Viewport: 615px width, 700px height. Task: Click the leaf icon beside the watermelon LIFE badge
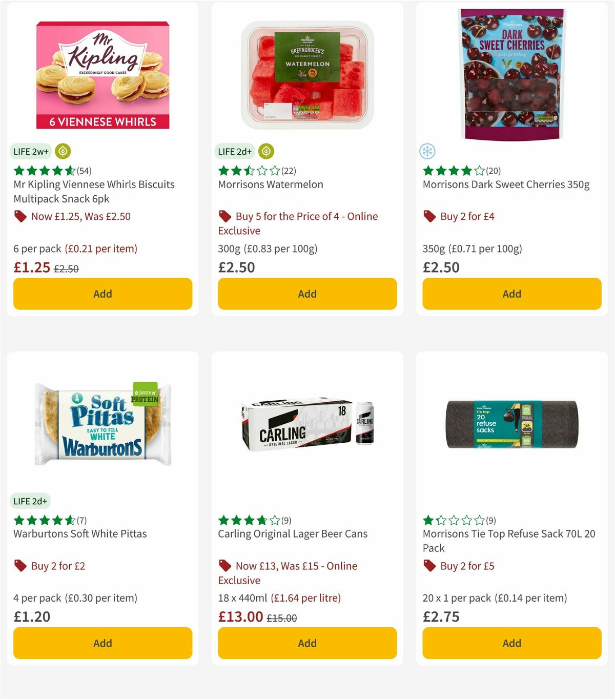coord(267,151)
